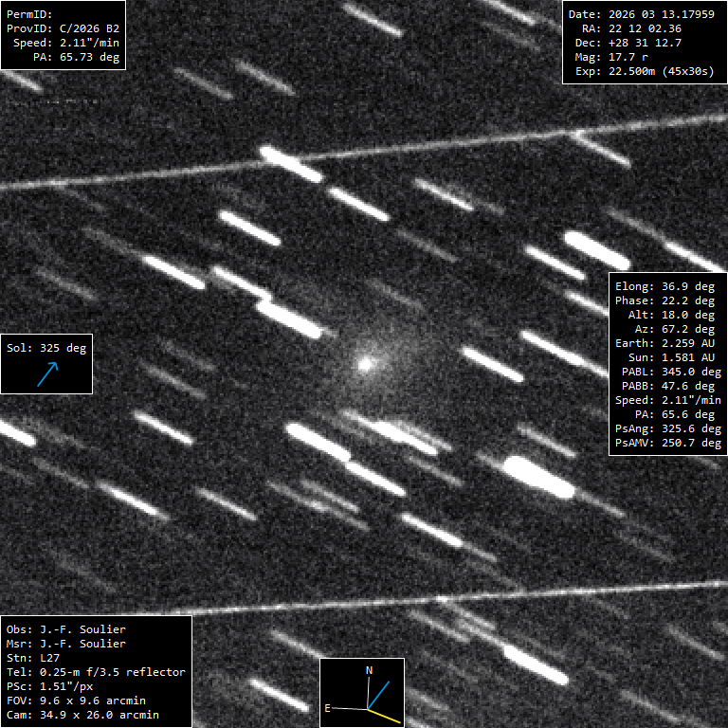The height and width of the screenshot is (728, 728).
Task: Click the yellow line in compass indicator
Action: (x=385, y=717)
